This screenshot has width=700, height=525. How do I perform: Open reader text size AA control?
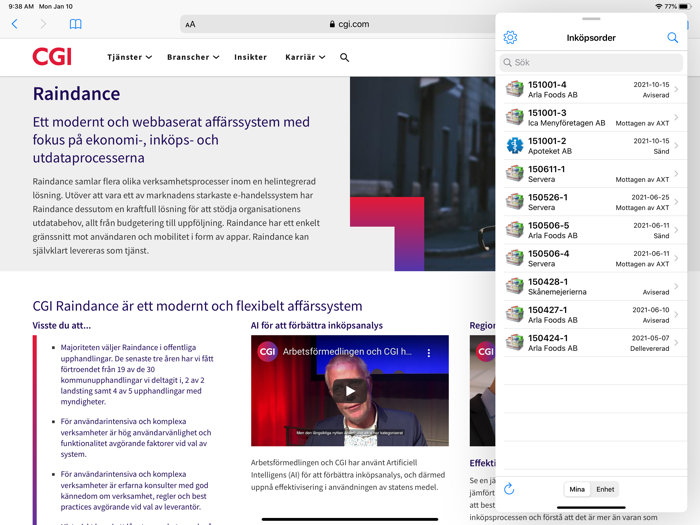point(190,25)
